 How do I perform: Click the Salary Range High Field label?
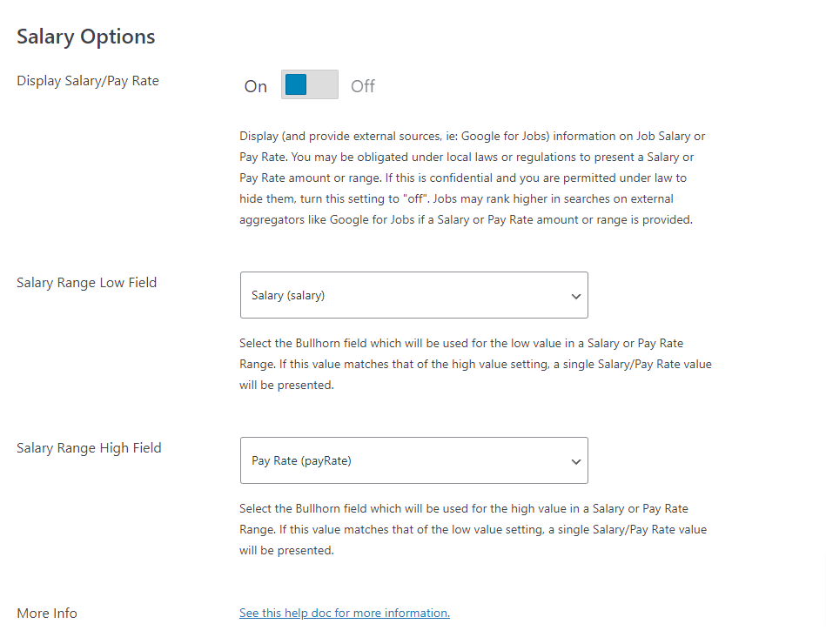click(x=89, y=447)
